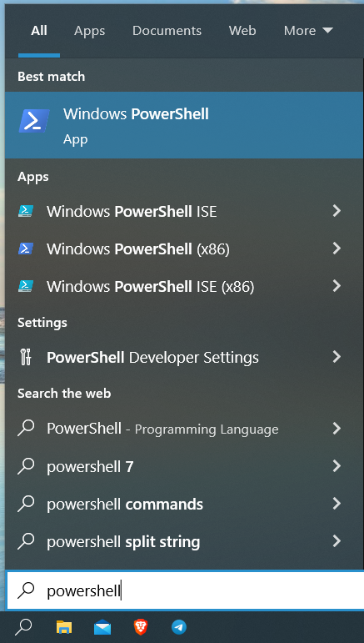The height and width of the screenshot is (643, 364).
Task: Click the Windows PowerShell (x86) icon
Action: click(26, 249)
